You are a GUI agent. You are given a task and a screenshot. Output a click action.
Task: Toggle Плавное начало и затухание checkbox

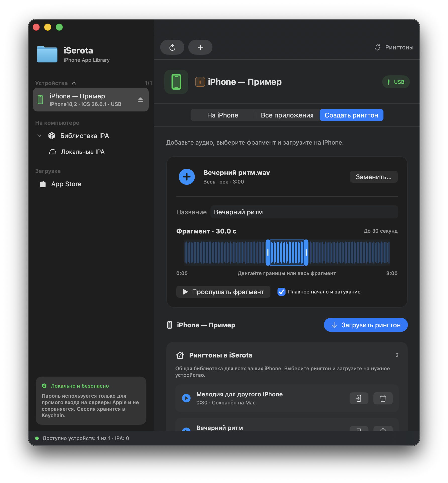pos(282,292)
